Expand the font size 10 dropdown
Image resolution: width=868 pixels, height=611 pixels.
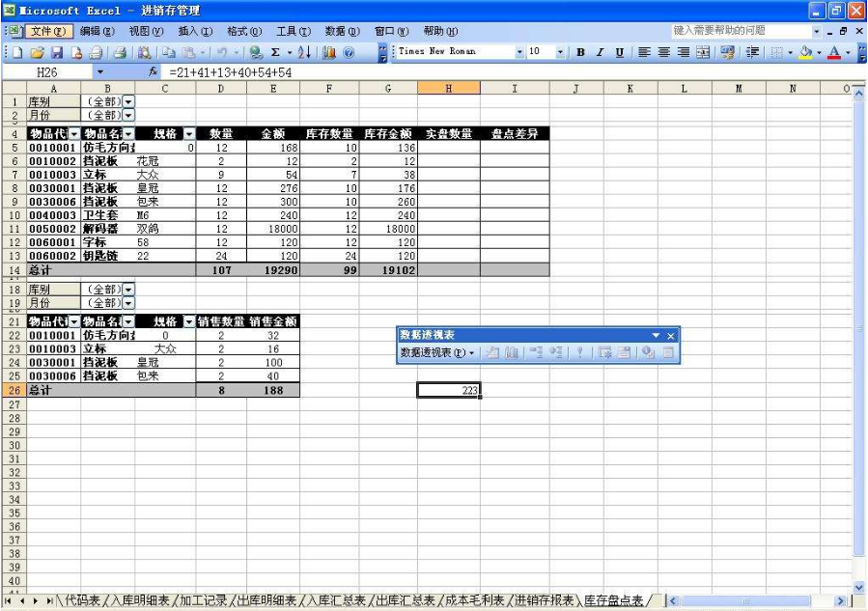tap(560, 52)
